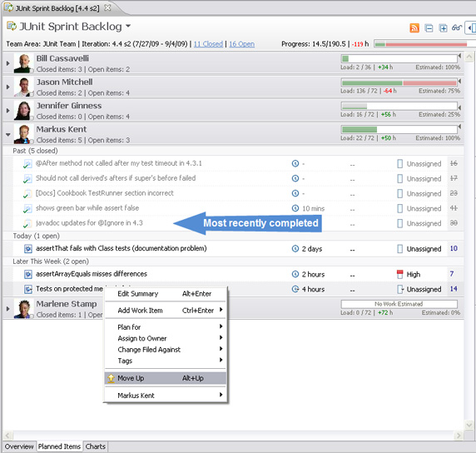Click the vertical scrollbar down arrow
The image size is (476, 453).
[x=469, y=425]
